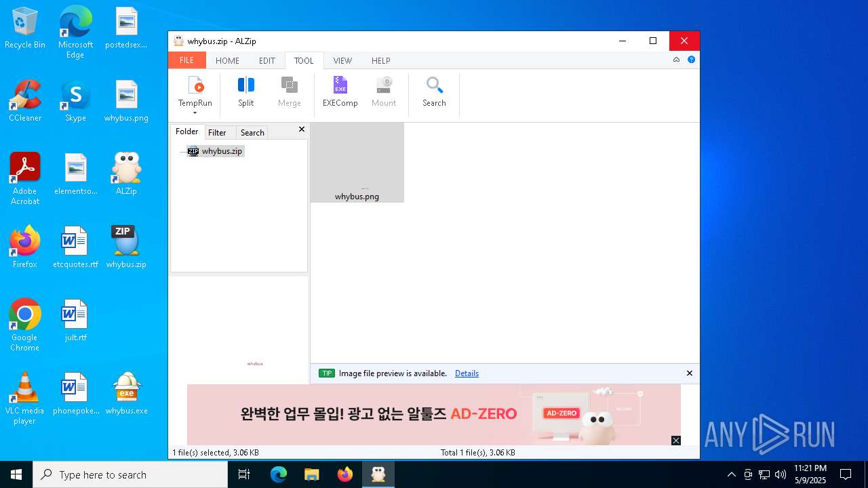Open the network tray icon
This screenshot has width=868, height=488.
(764, 474)
